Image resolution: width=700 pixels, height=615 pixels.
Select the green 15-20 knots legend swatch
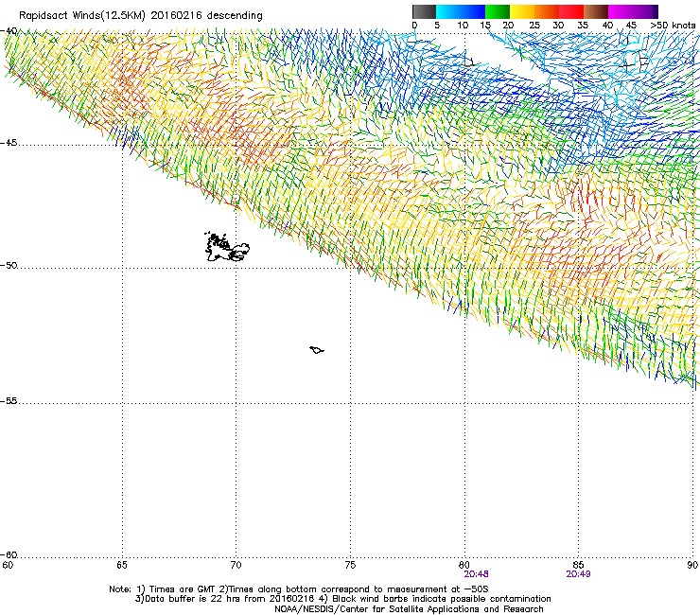pyautogui.click(x=498, y=11)
